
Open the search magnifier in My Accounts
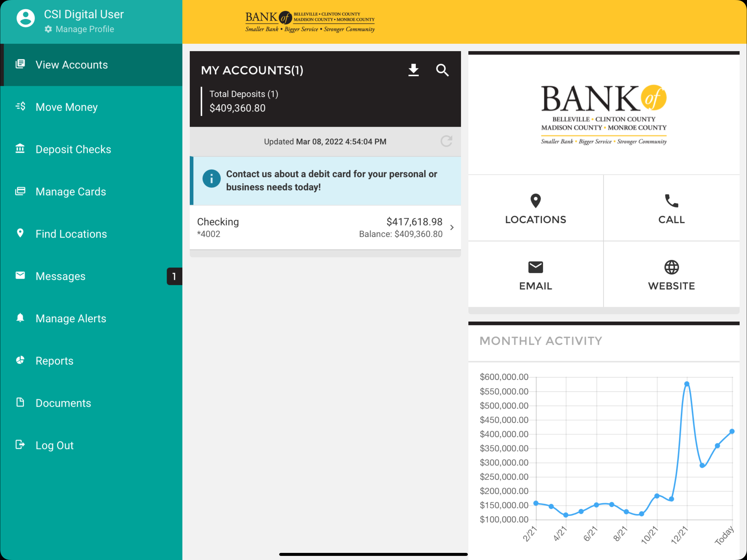[442, 70]
